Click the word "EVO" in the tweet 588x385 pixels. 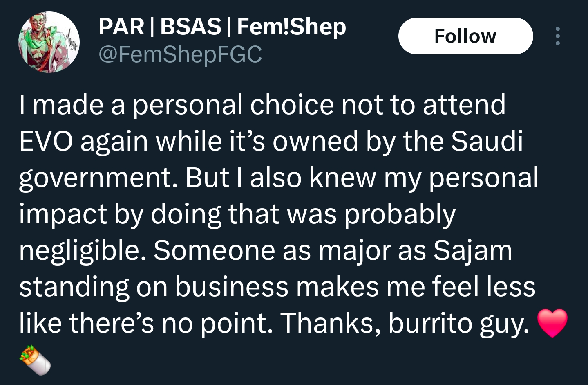[x=46, y=142]
